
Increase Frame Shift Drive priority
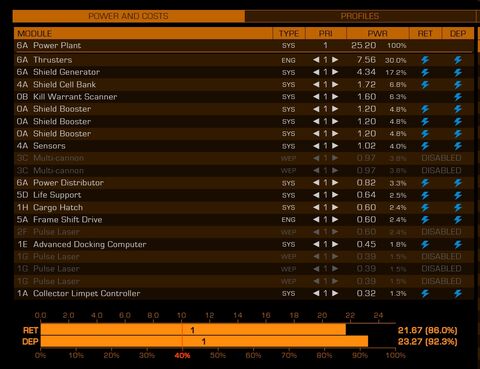335,220
